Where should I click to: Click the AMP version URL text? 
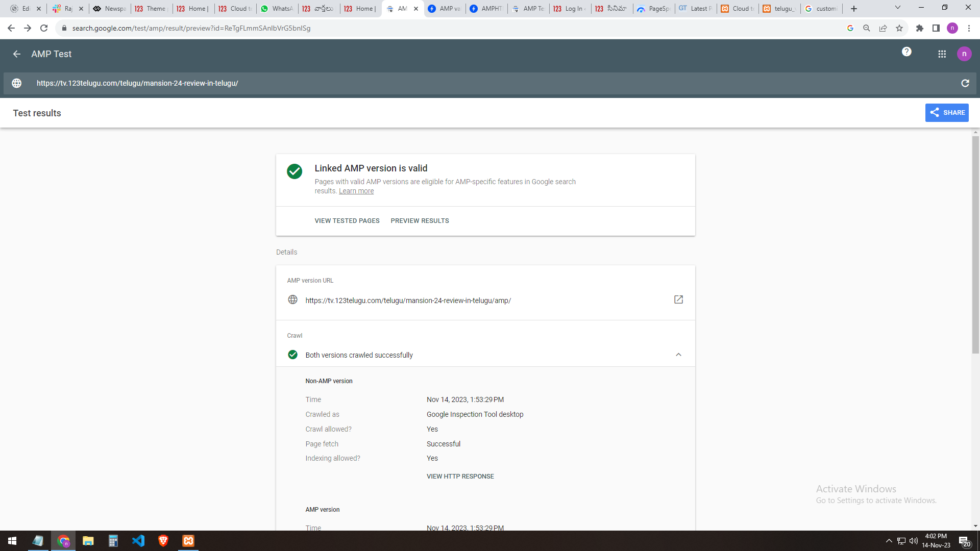[x=408, y=300]
